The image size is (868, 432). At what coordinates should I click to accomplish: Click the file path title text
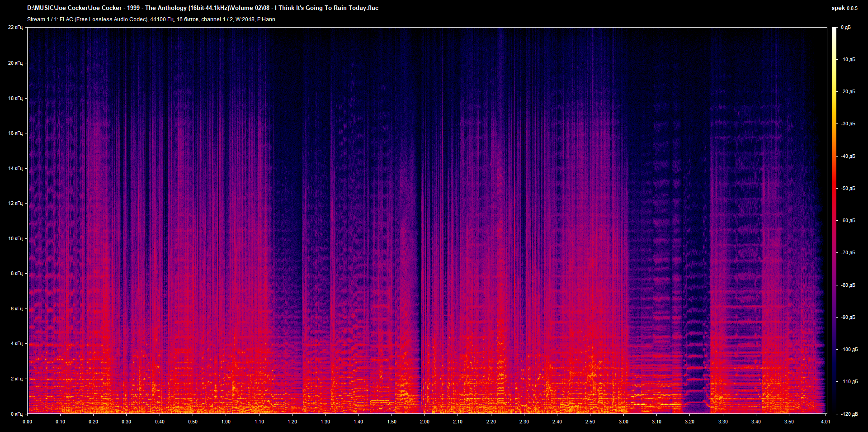[x=203, y=8]
